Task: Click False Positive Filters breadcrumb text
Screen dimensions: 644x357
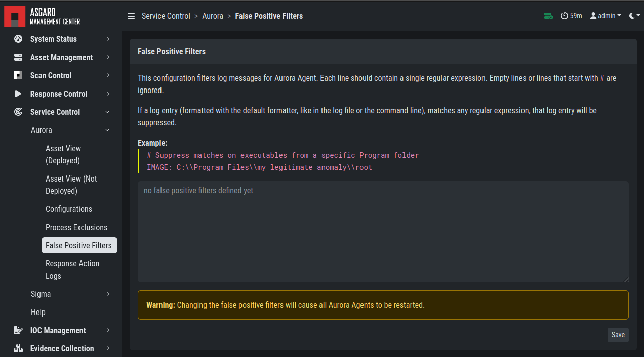Action: [x=269, y=16]
